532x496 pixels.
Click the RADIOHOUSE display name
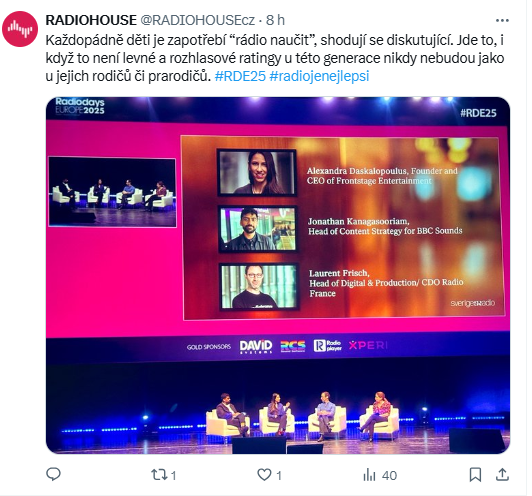[x=91, y=20]
